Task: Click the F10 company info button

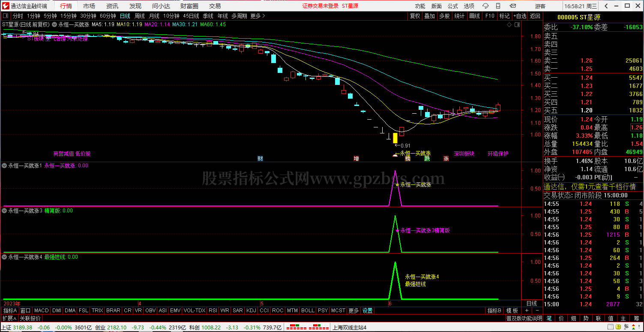Action: [x=489, y=16]
